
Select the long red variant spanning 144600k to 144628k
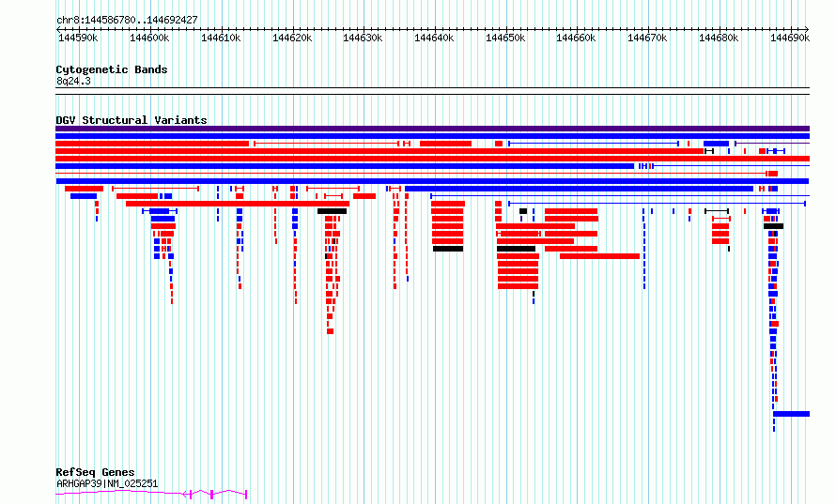(x=238, y=204)
